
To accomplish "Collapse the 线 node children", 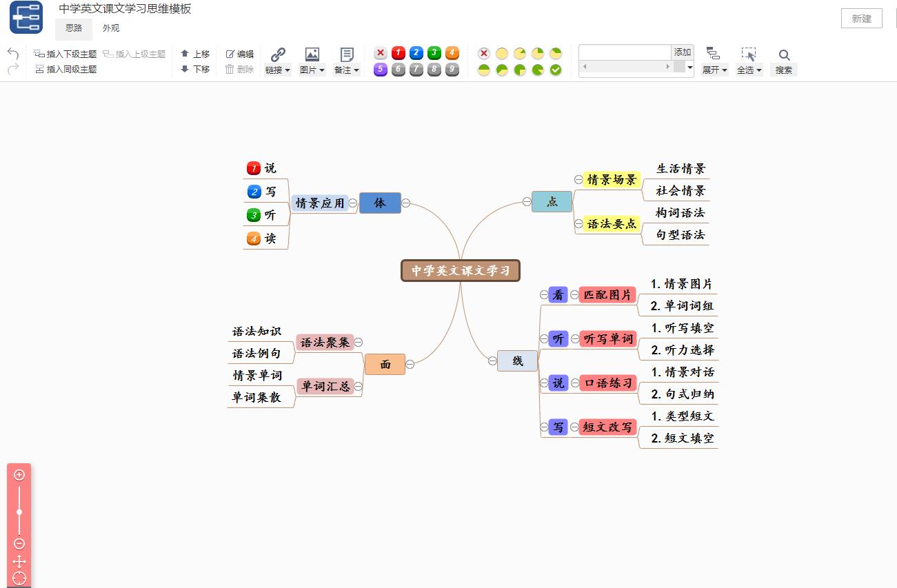I will pyautogui.click(x=492, y=361).
